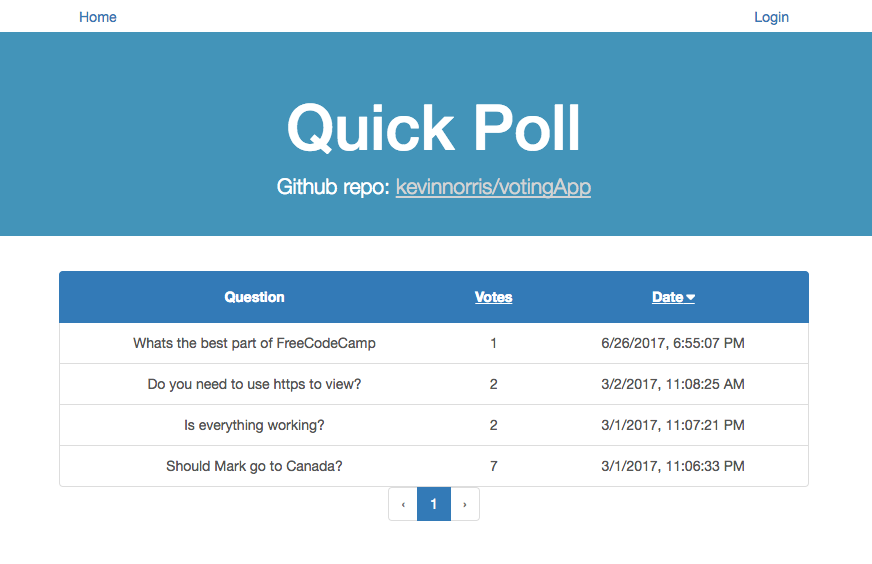The height and width of the screenshot is (564, 872).
Task: View the "Should Mark go to Canada?" poll
Action: (254, 466)
